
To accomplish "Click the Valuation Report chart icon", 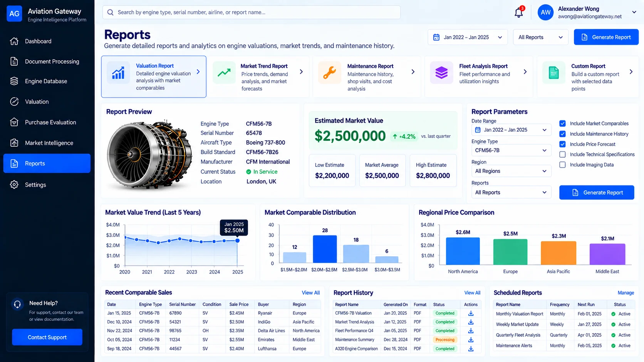I will (x=118, y=73).
